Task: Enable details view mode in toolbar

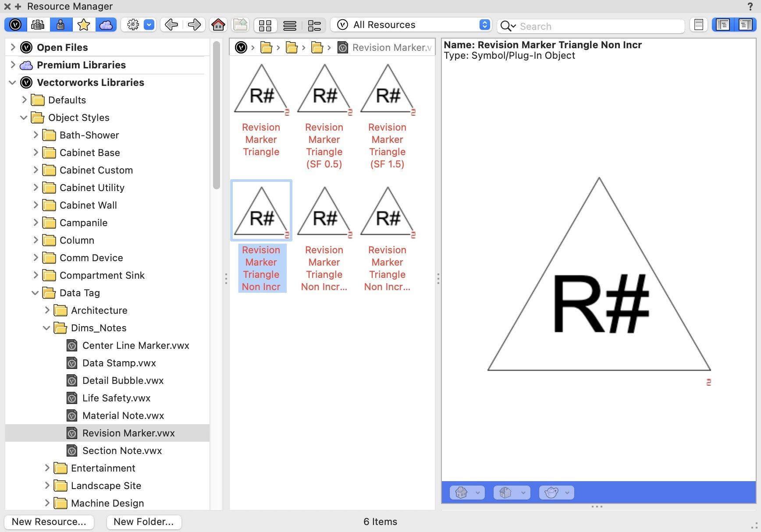Action: coord(314,25)
